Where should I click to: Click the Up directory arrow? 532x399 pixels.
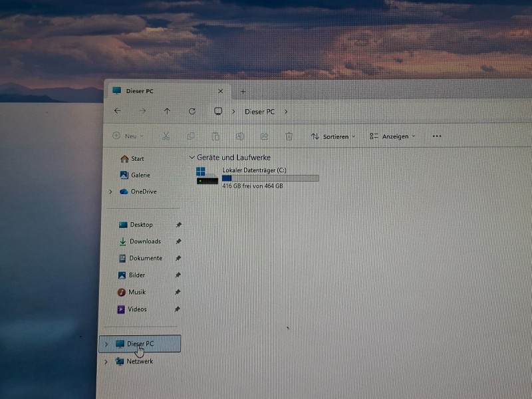(167, 111)
